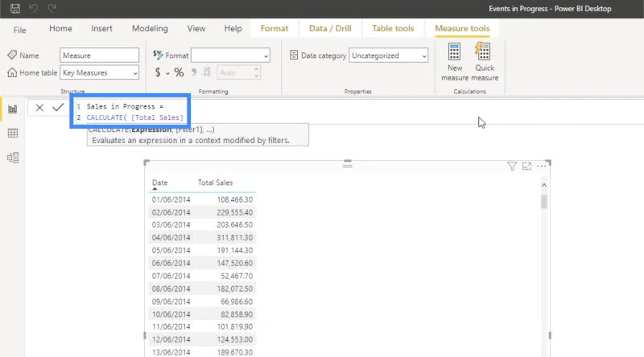The width and height of the screenshot is (644, 357).
Task: Decrease decimal places stepper down arrow
Action: (x=256, y=76)
